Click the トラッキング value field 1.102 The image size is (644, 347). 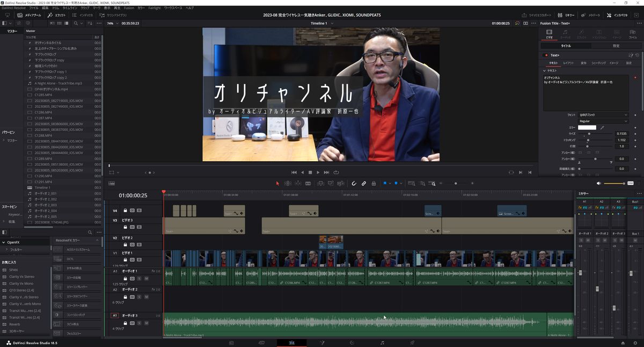(621, 140)
